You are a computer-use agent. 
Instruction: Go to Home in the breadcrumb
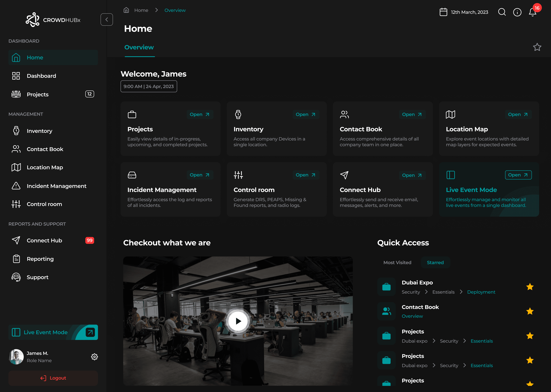pos(141,10)
